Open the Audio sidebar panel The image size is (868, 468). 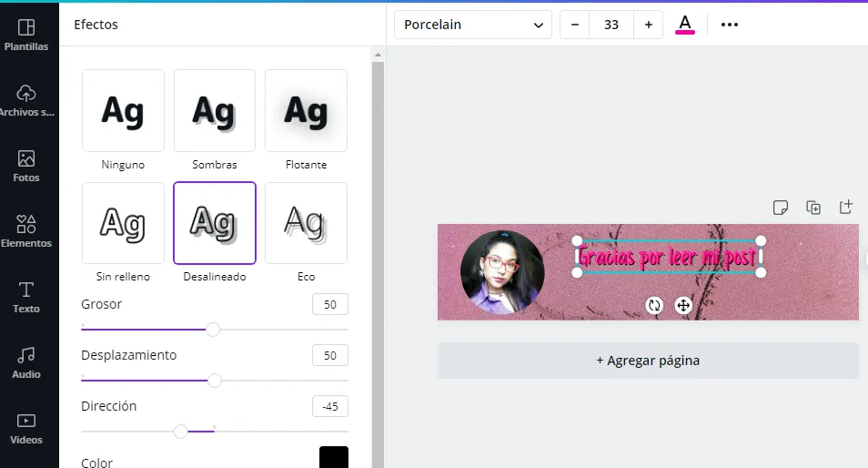(26, 362)
